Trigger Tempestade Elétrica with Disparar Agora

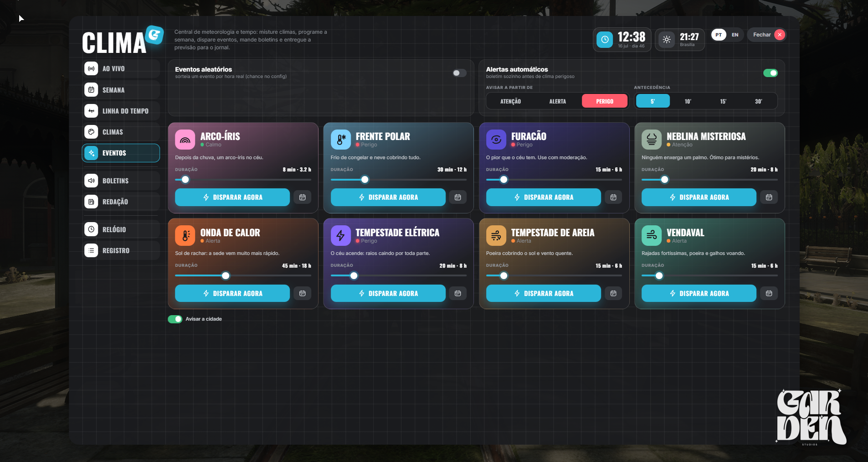388,293
